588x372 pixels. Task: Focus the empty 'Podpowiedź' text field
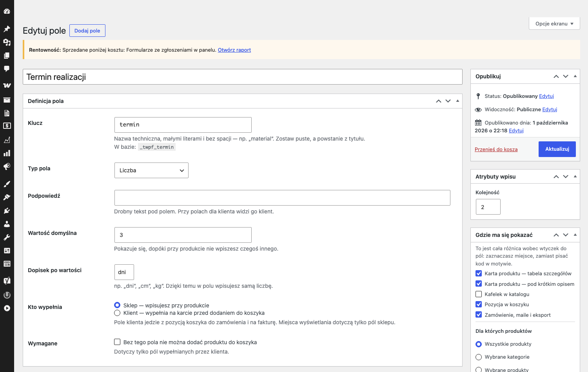tap(282, 198)
